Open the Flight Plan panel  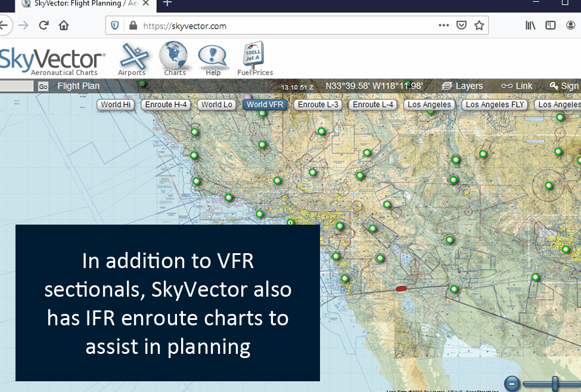[78, 86]
